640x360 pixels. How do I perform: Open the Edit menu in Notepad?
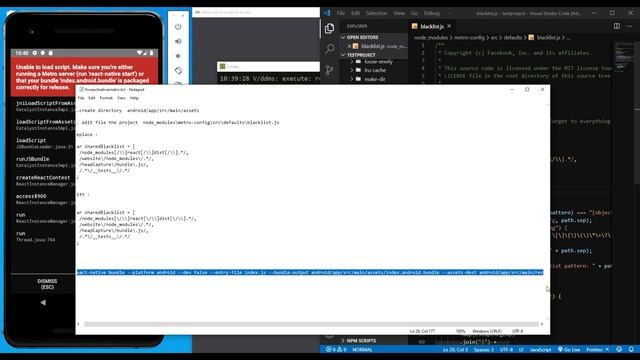pos(92,98)
